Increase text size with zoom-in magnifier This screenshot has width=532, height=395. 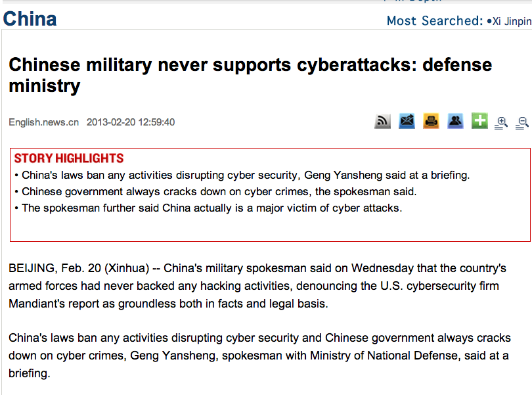click(502, 122)
